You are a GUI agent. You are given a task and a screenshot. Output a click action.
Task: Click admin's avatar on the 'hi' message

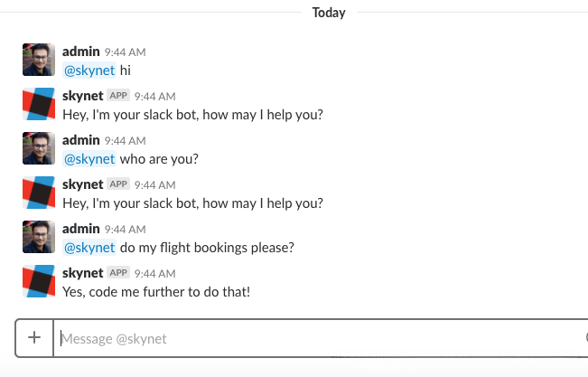[39, 60]
